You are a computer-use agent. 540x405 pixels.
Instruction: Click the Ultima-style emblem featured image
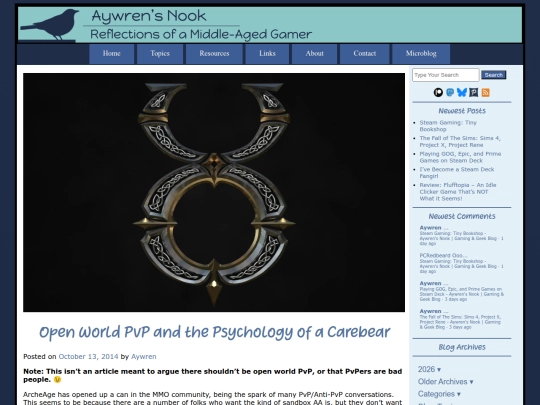(x=214, y=192)
